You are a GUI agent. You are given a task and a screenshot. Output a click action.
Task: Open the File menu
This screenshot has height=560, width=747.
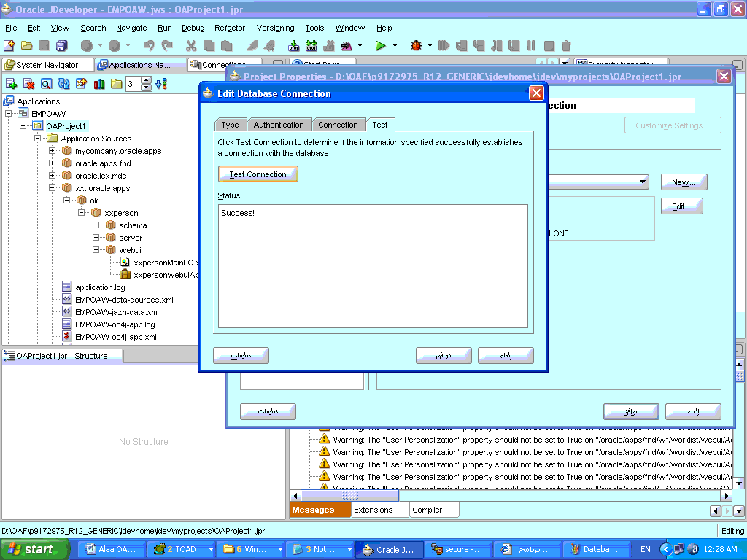(x=11, y=28)
